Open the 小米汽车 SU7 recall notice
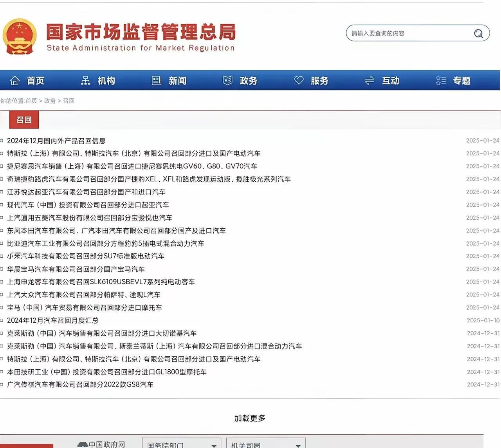 click(86, 256)
